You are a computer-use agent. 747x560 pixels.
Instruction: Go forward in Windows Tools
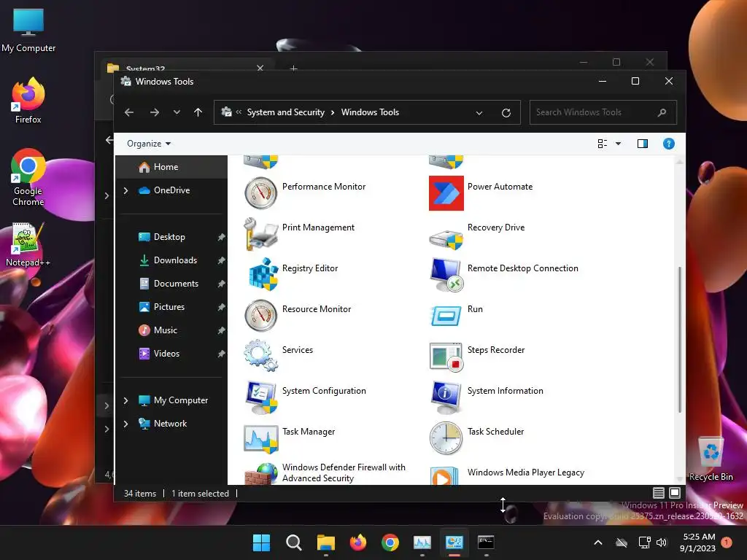pos(155,112)
